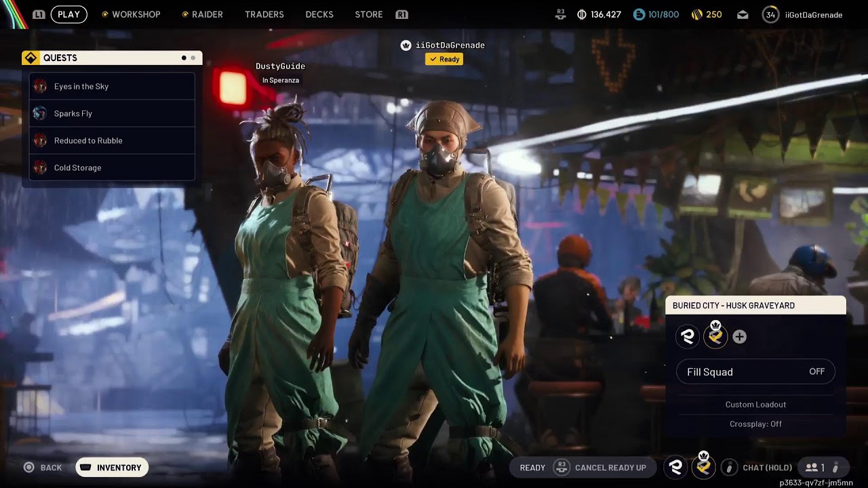Click the coin currency icon beside 136,427

[x=581, y=14]
